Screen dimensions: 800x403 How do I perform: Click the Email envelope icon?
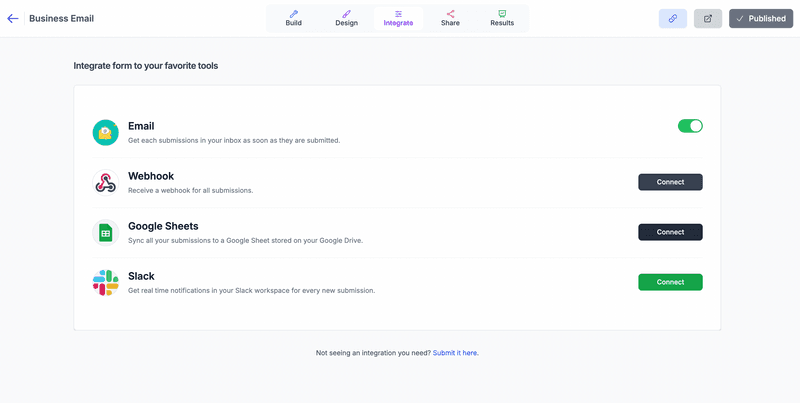tap(106, 133)
